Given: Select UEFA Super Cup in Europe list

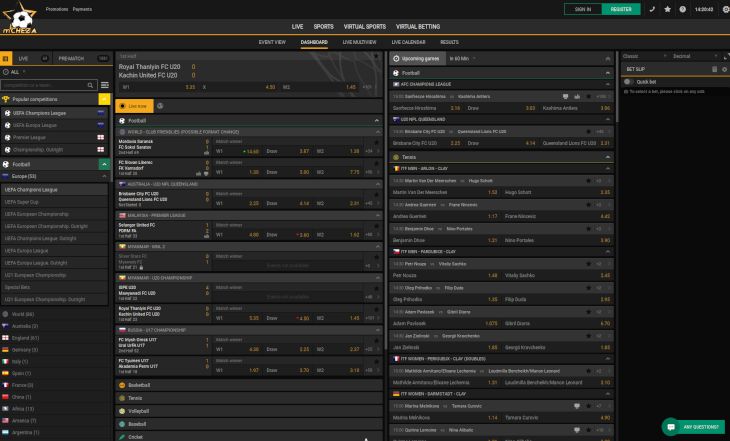Looking at the screenshot, I should [54, 202].
